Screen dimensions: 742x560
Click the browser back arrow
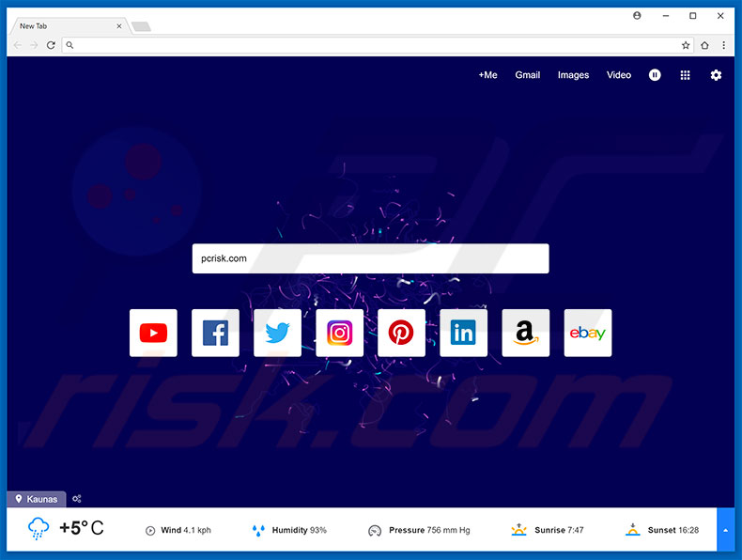tap(18, 45)
